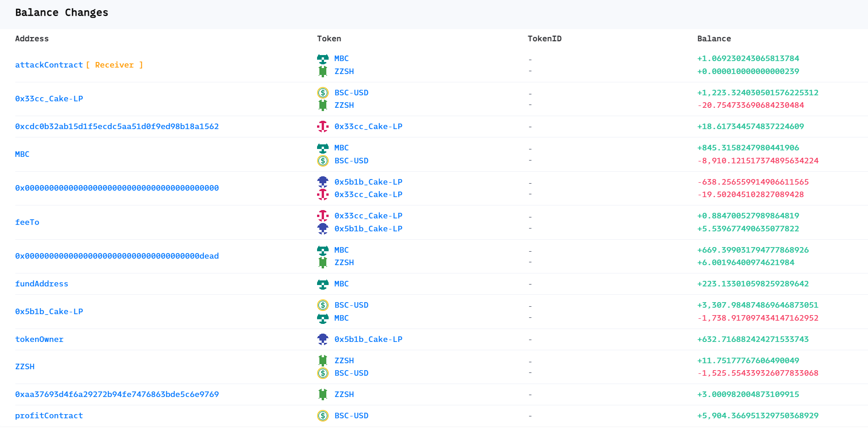Click MBC token icon in attackContract row
This screenshot has height=428, width=868.
tap(323, 59)
